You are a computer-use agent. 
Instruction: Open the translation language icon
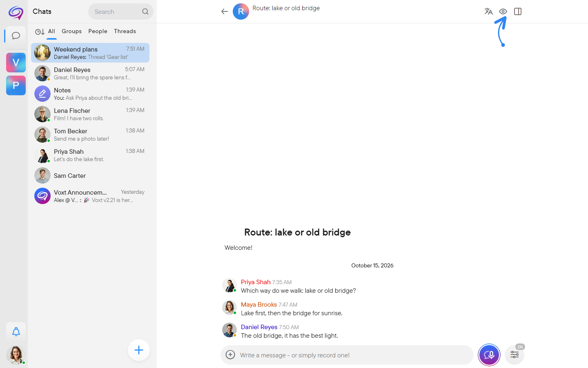click(x=488, y=11)
